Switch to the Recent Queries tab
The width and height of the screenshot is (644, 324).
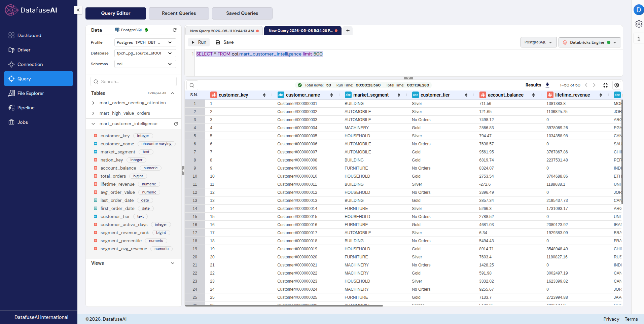(179, 13)
